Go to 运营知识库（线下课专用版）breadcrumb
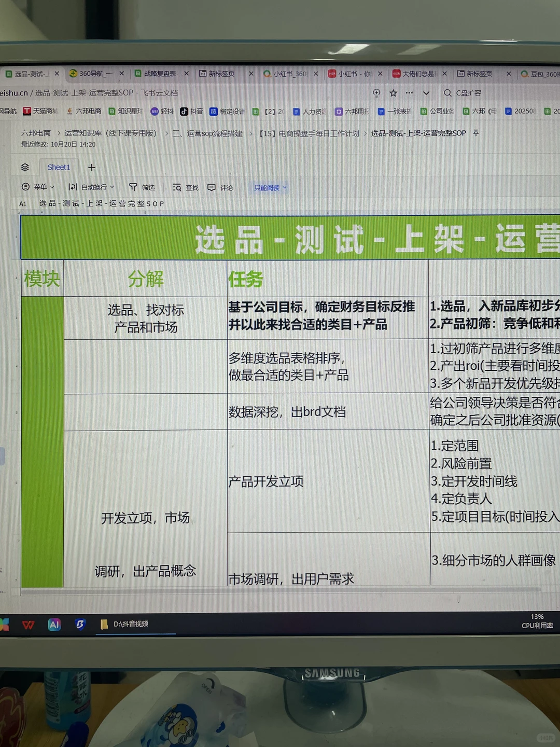Screen dimensions: 560x747 [110, 133]
